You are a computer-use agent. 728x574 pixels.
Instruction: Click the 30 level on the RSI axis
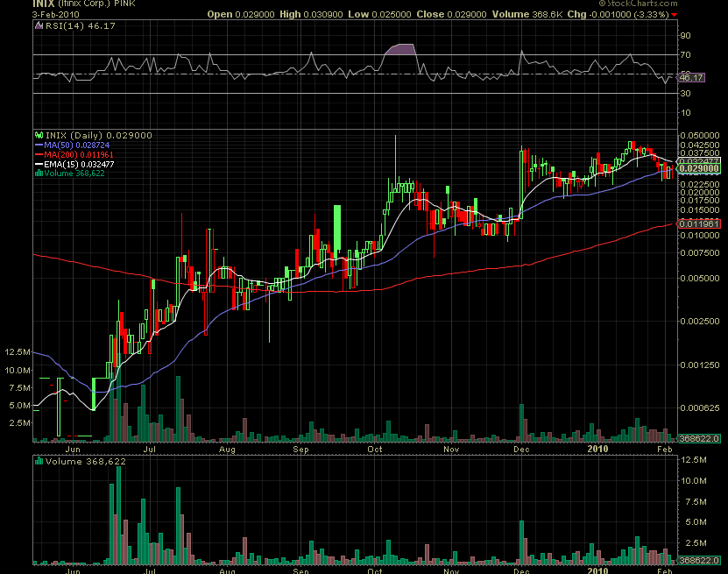click(x=685, y=94)
